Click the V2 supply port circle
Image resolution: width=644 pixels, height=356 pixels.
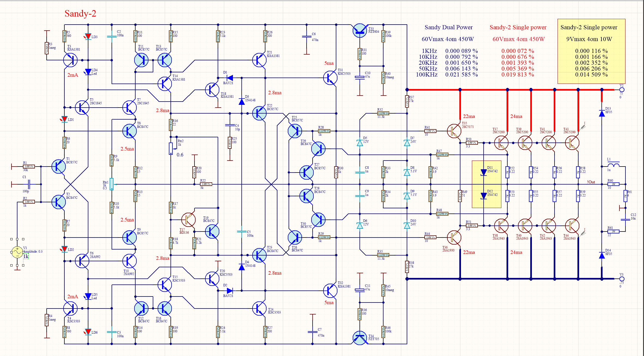click(622, 90)
